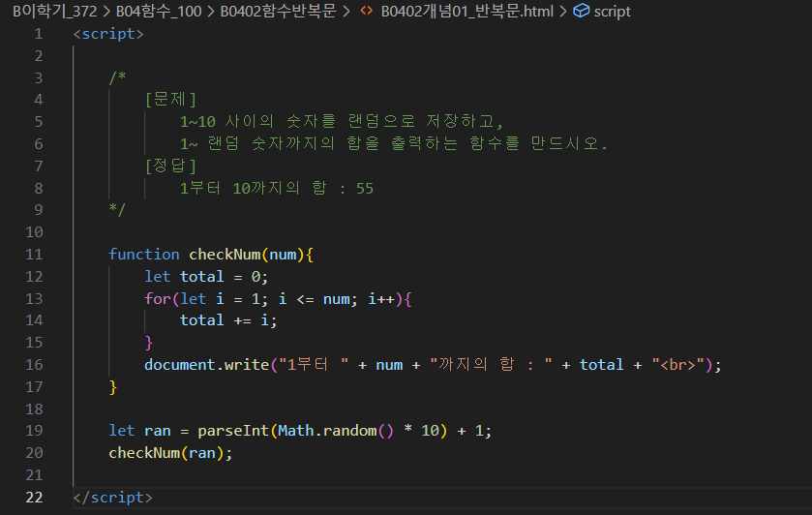This screenshot has width=812, height=515.
Task: Click the HTML file icon in the breadcrumb
Action: [x=366, y=11]
